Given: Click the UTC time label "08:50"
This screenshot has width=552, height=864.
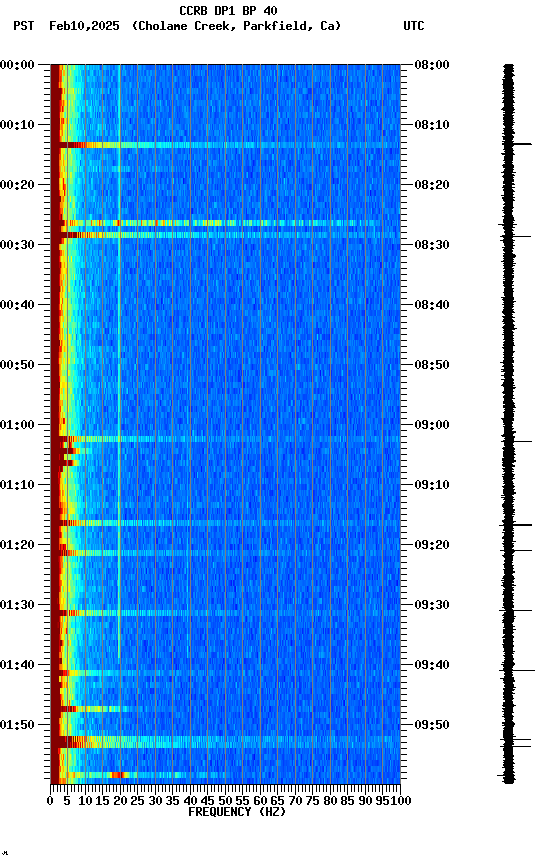Looking at the screenshot, I should tap(432, 365).
